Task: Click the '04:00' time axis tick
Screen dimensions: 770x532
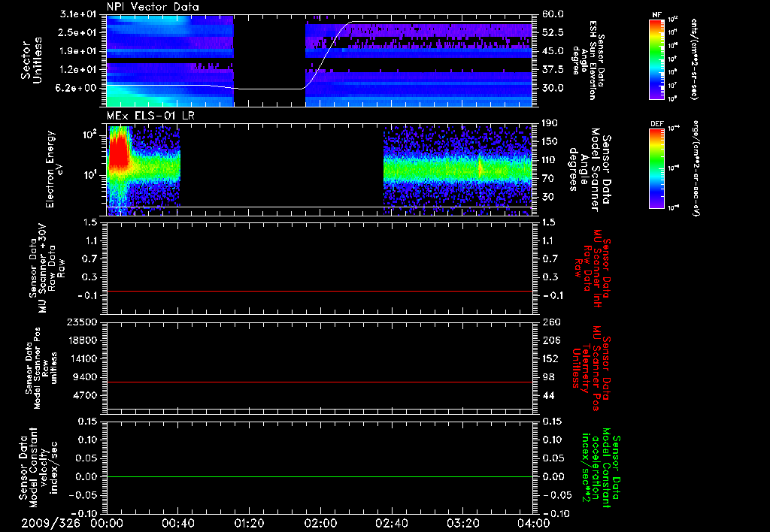Action: 533,524
